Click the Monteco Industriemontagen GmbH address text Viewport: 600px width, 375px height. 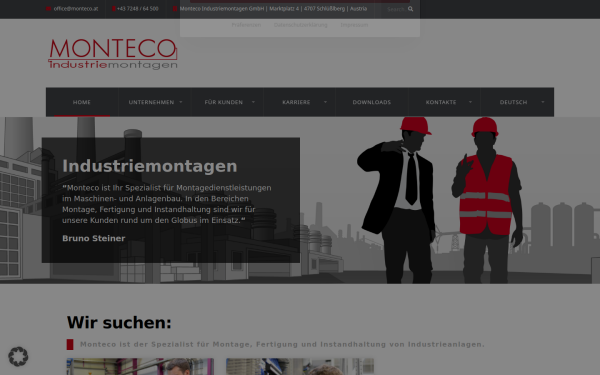(x=273, y=9)
